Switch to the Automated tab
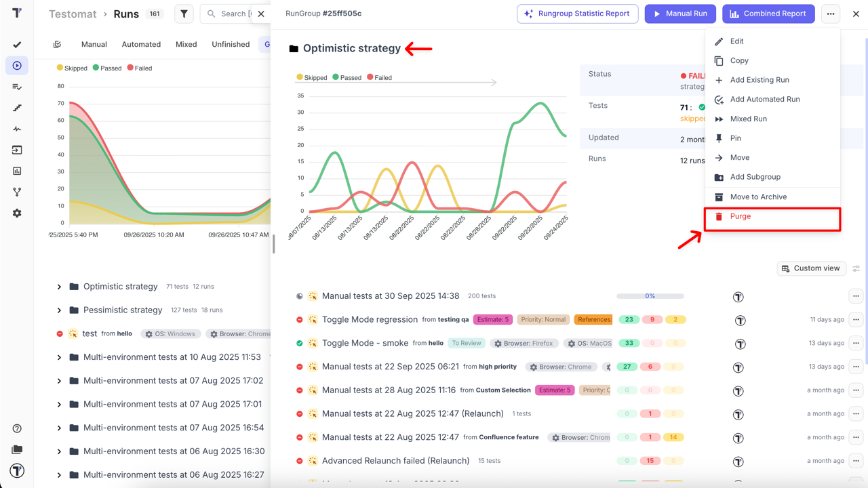Image resolution: width=868 pixels, height=488 pixels. (x=141, y=45)
